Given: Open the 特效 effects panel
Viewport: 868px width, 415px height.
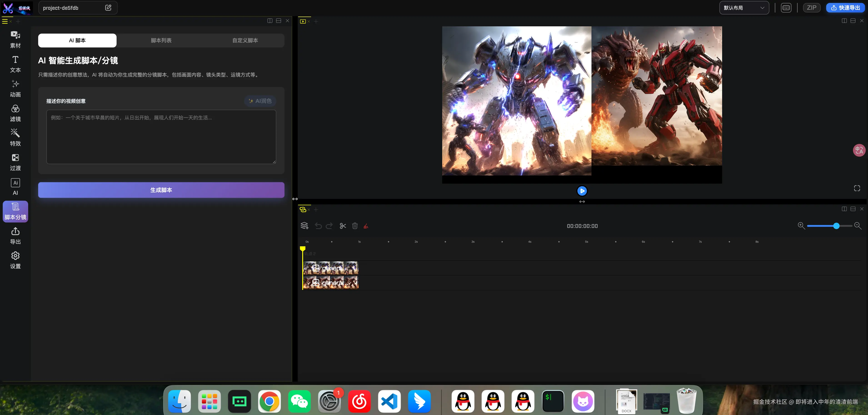Looking at the screenshot, I should coord(15,137).
